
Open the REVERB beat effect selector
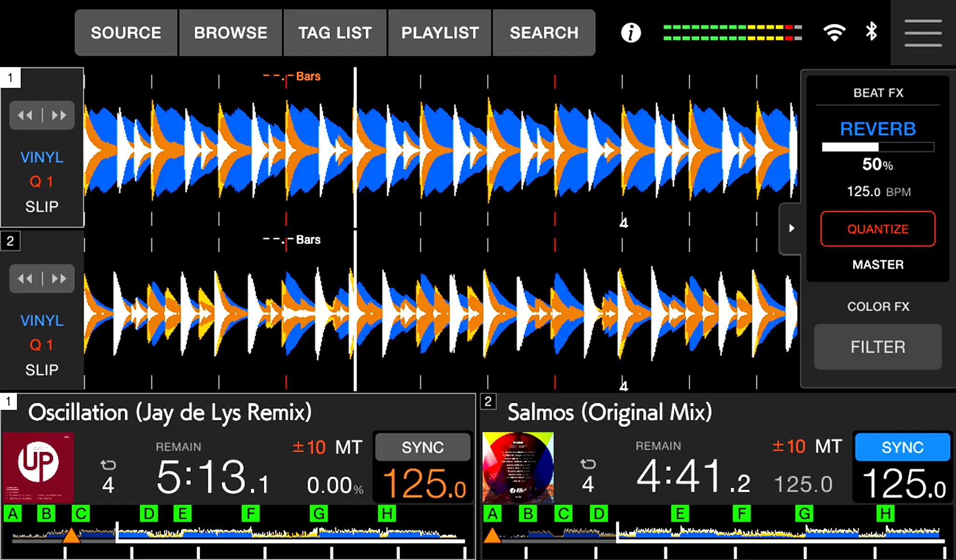[x=878, y=129]
